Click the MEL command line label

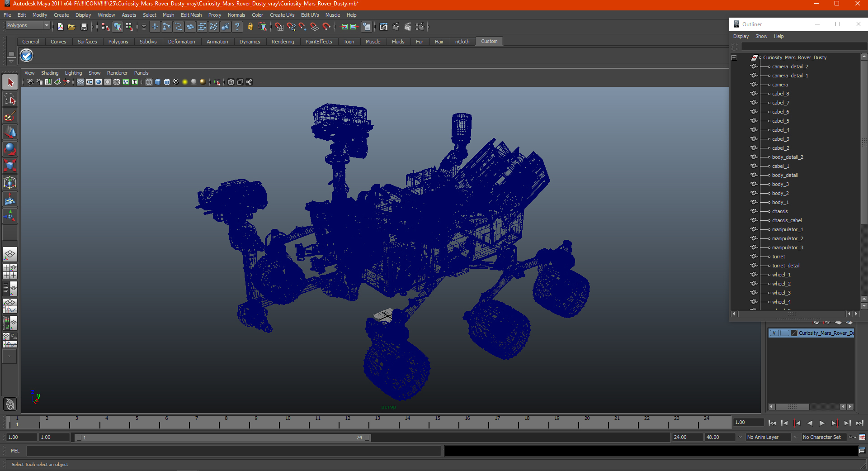pyautogui.click(x=15, y=451)
